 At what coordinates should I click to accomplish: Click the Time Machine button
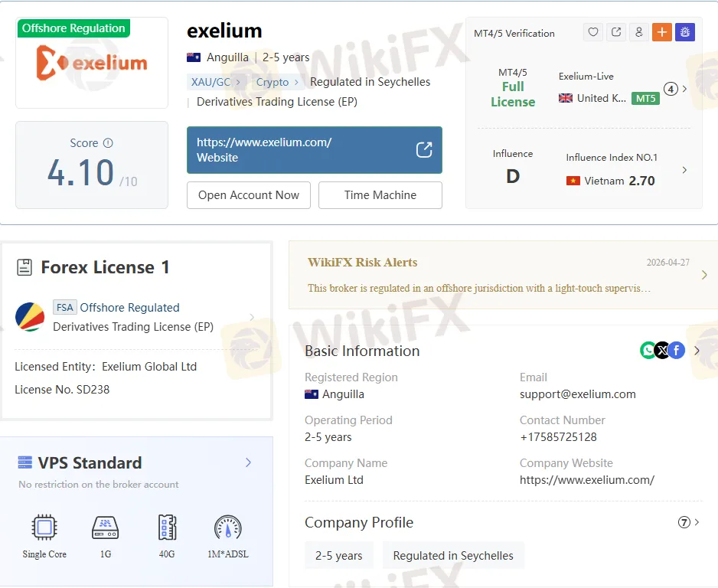tap(380, 195)
